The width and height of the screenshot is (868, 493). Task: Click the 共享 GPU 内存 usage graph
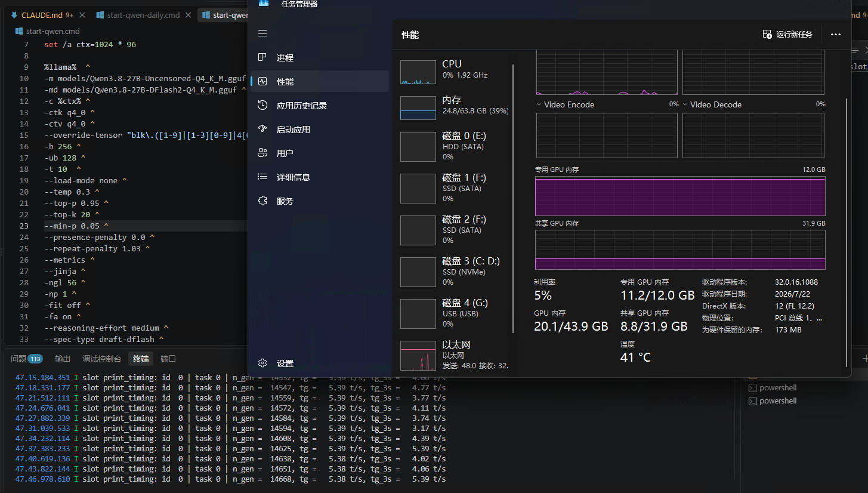(680, 249)
